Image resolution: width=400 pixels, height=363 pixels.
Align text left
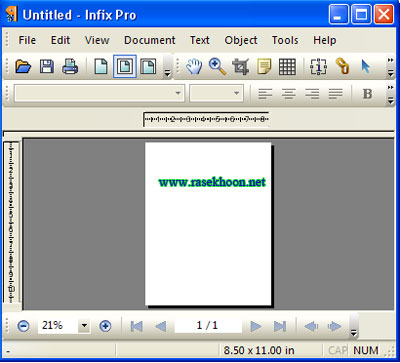point(265,94)
